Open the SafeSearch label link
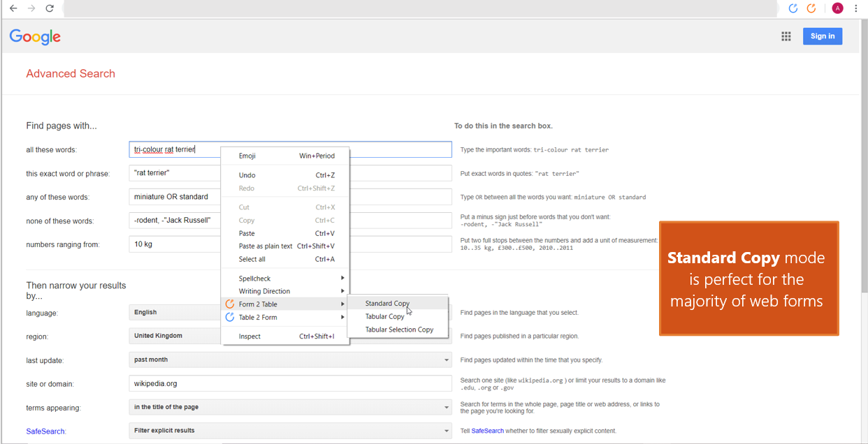The image size is (868, 444). point(45,431)
